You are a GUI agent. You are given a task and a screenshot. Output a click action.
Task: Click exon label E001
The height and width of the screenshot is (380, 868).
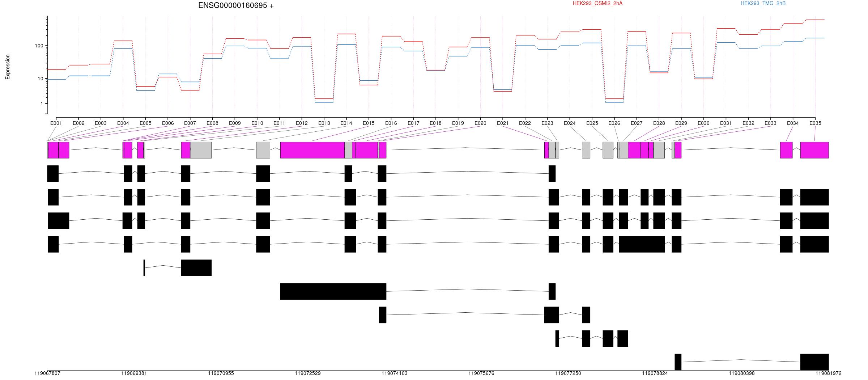[56, 123]
